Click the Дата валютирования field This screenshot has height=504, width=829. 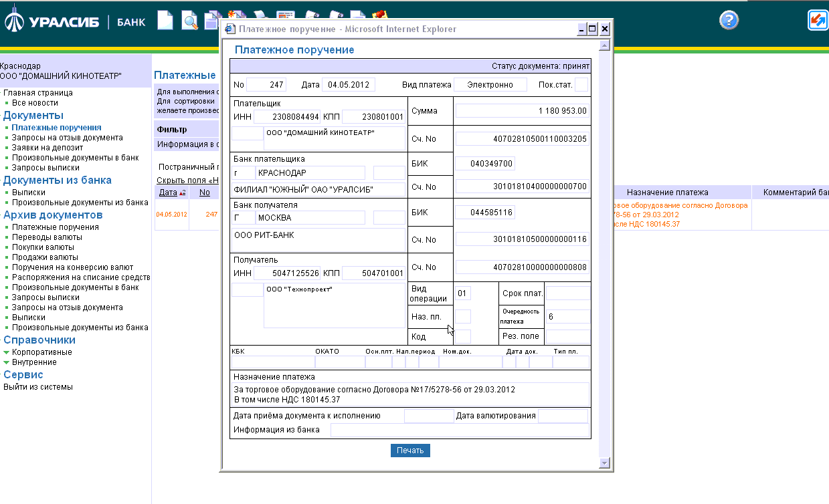point(563,416)
